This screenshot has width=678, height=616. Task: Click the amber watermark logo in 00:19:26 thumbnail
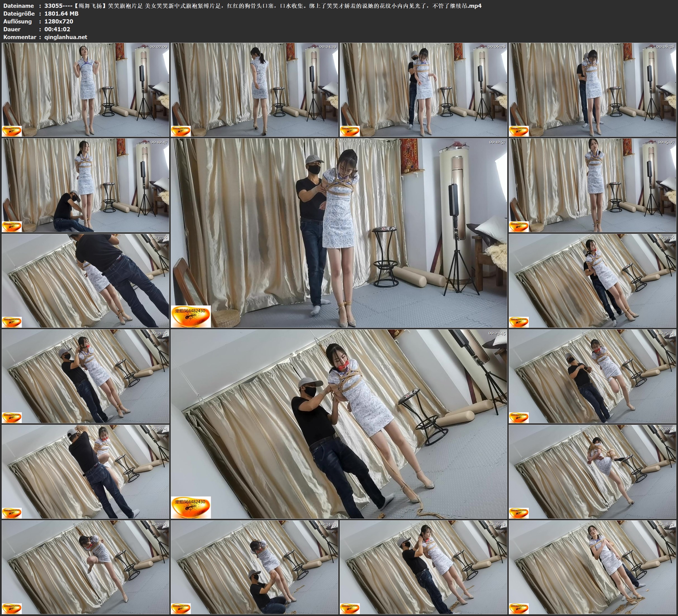pyautogui.click(x=518, y=322)
